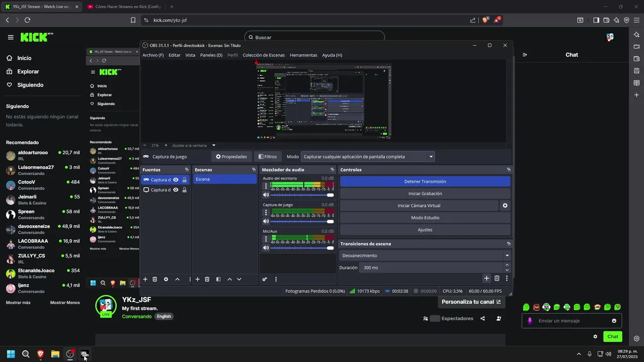The width and height of the screenshot is (644, 362).
Task: Open source properties gear in Fuentes toolbar
Action: pos(166,279)
